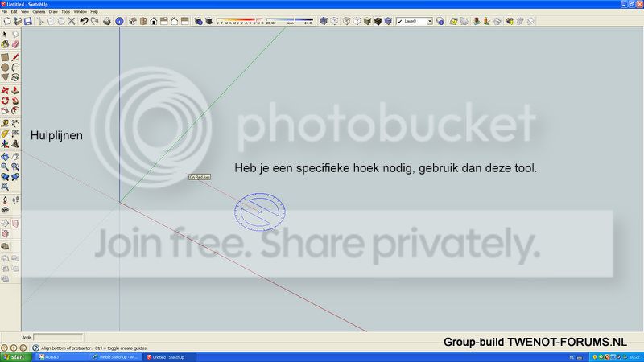Open the Edit menu

(14, 12)
